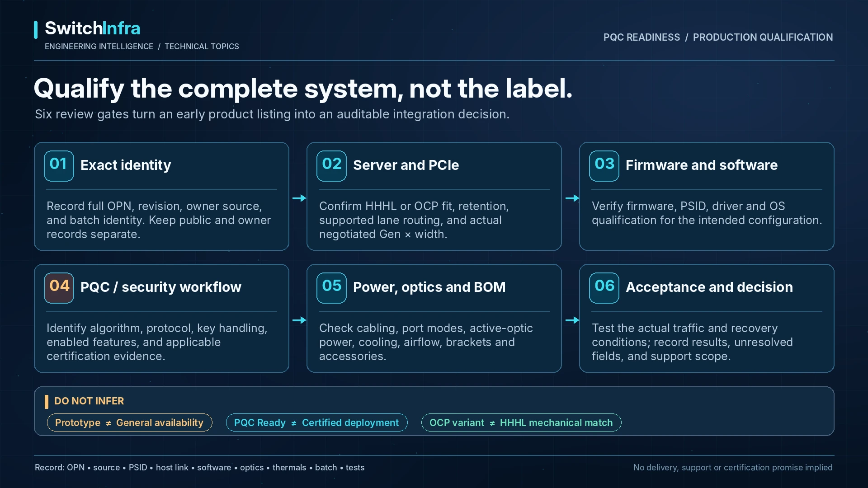Click the DO NOT INFER label

(89, 401)
